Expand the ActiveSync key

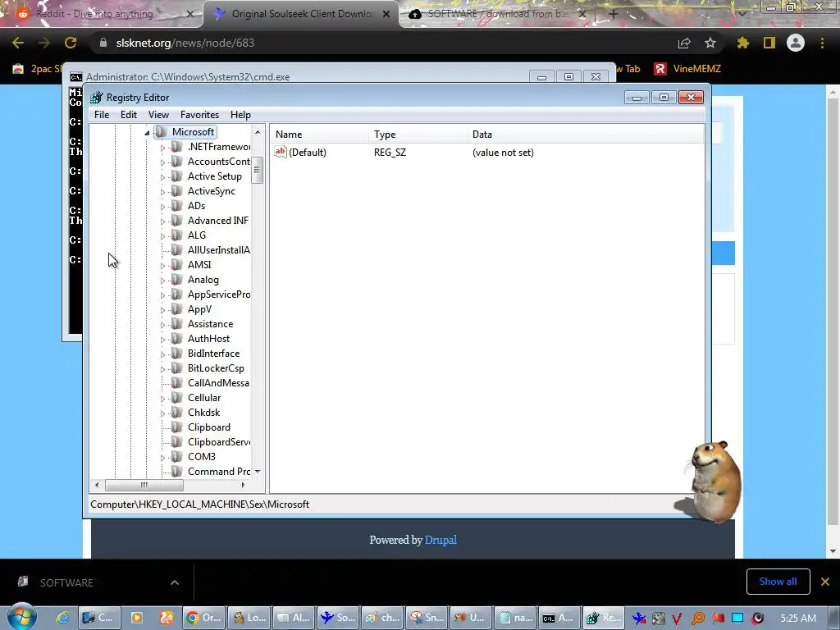tap(163, 192)
